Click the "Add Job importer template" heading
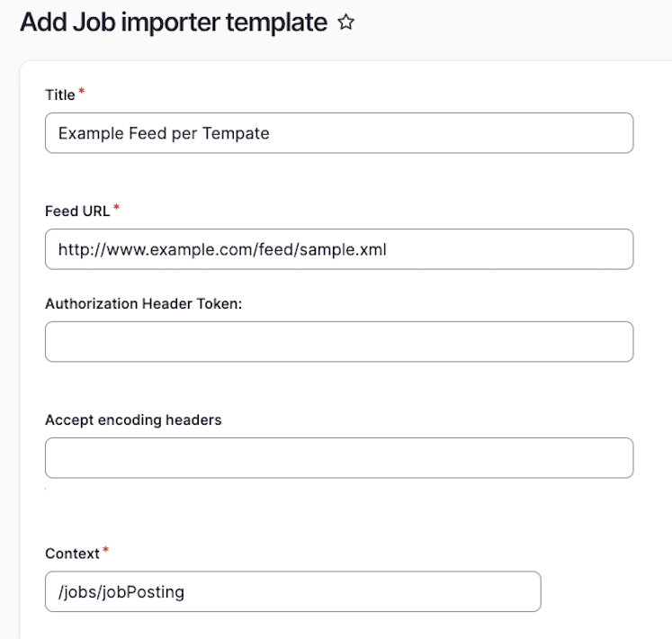672x639 pixels. [x=173, y=23]
